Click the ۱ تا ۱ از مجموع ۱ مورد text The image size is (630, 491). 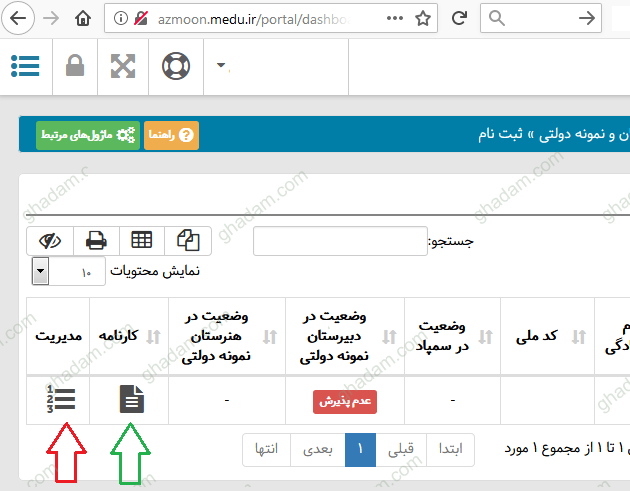[565, 448]
